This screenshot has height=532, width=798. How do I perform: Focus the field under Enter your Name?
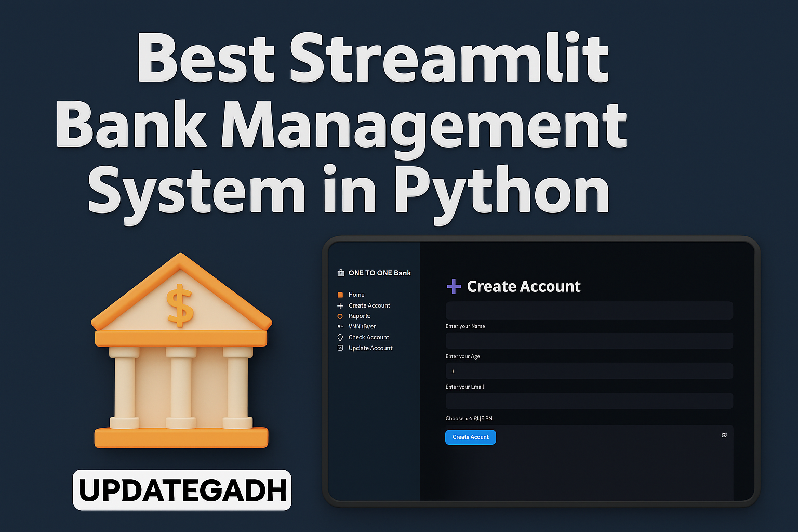589,341
